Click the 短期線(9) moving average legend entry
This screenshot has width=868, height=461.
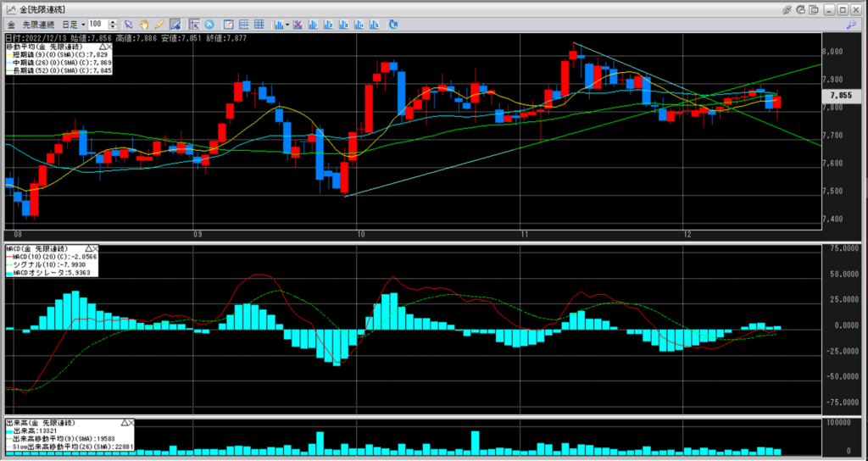[x=58, y=55]
